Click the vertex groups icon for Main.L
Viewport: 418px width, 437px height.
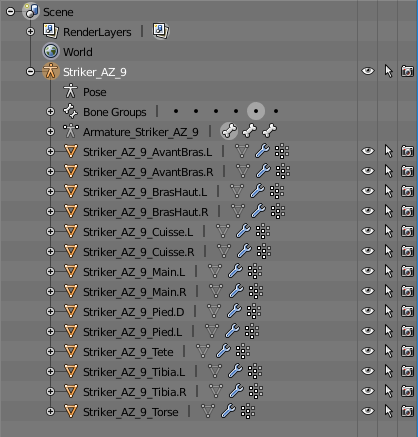(x=255, y=271)
